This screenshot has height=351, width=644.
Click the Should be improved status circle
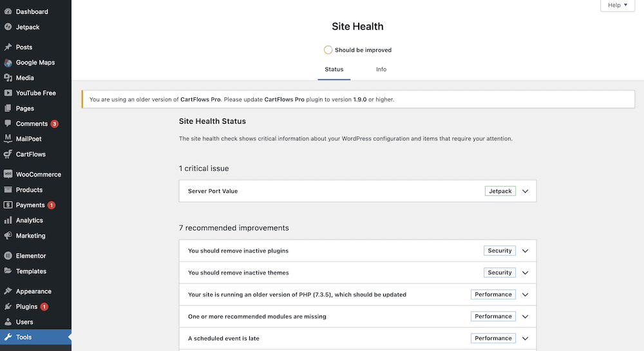pyautogui.click(x=328, y=50)
